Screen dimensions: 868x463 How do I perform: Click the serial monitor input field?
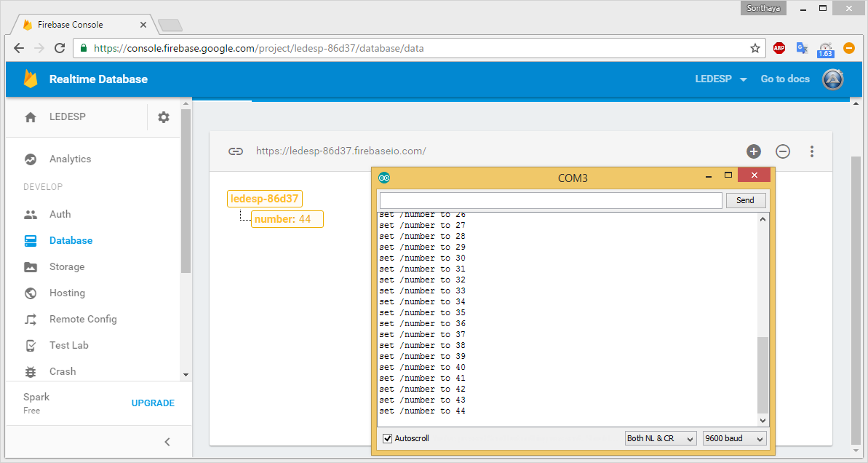point(551,200)
